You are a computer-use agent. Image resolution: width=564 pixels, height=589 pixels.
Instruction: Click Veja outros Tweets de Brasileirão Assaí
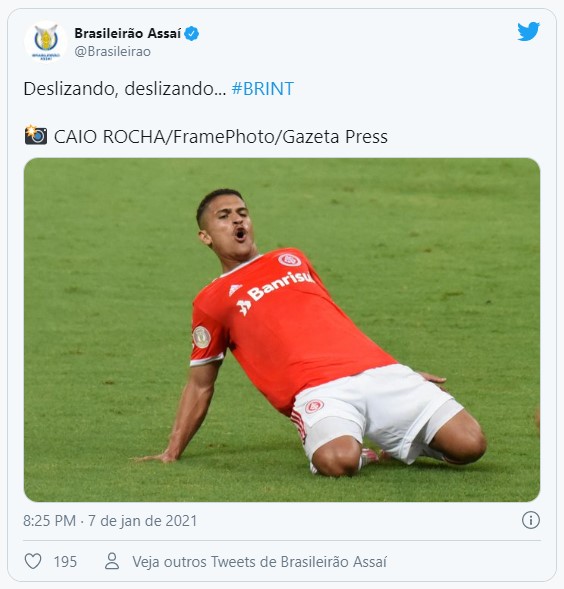[259, 562]
